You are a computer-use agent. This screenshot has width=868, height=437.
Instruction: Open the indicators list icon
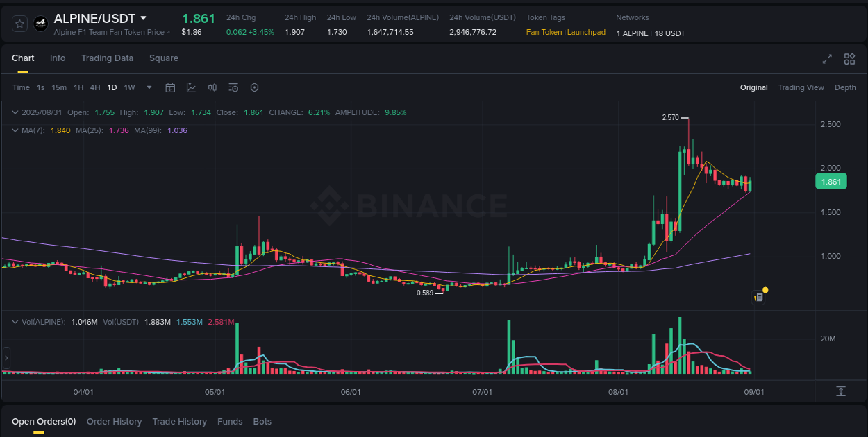click(x=233, y=87)
